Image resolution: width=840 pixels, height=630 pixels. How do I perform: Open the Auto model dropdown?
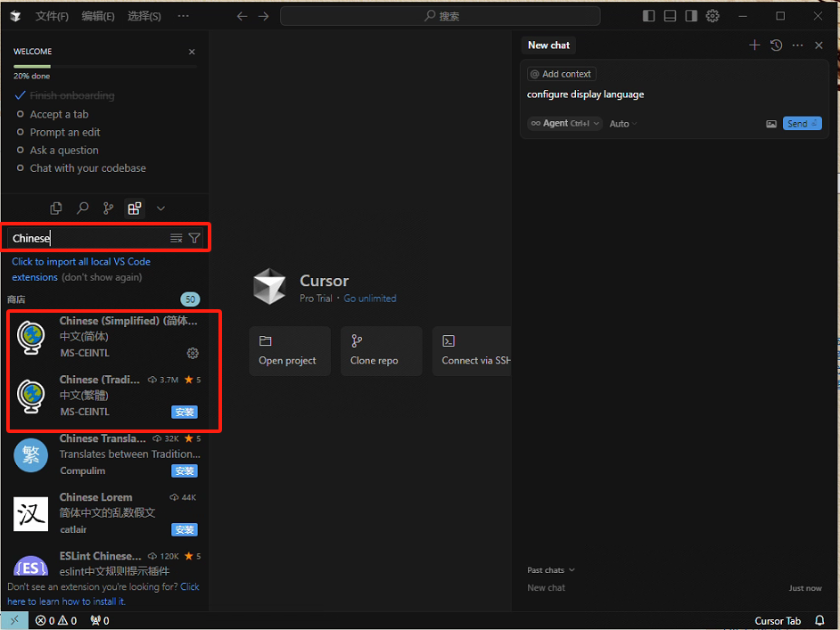click(x=623, y=124)
